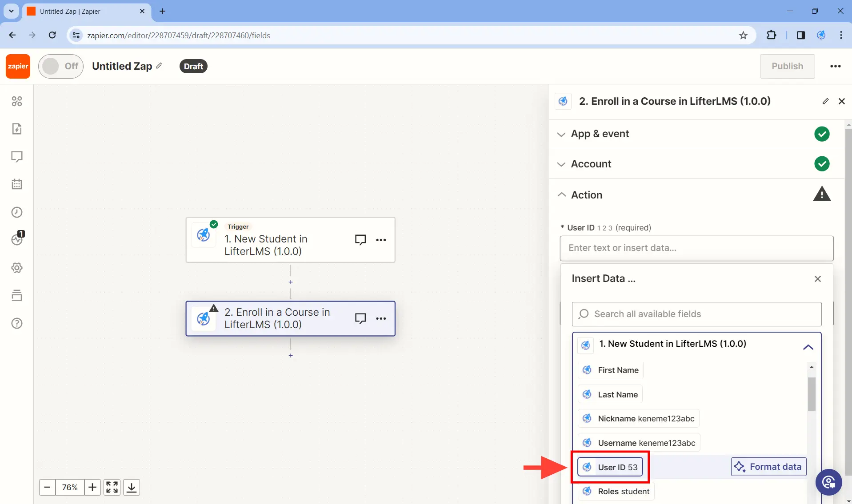This screenshot has width=852, height=504.
Task: Add a step after Enroll in a Course
Action: 291,355
